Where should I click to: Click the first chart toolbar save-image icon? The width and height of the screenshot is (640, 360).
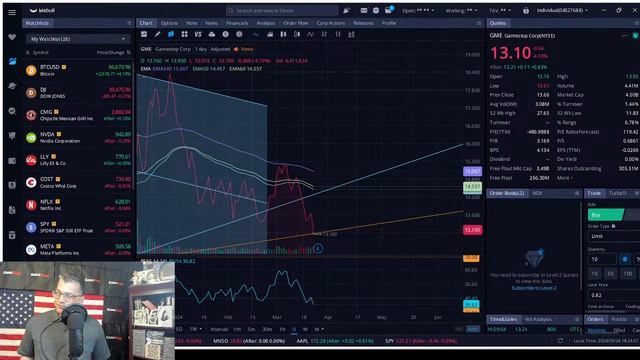click(144, 35)
